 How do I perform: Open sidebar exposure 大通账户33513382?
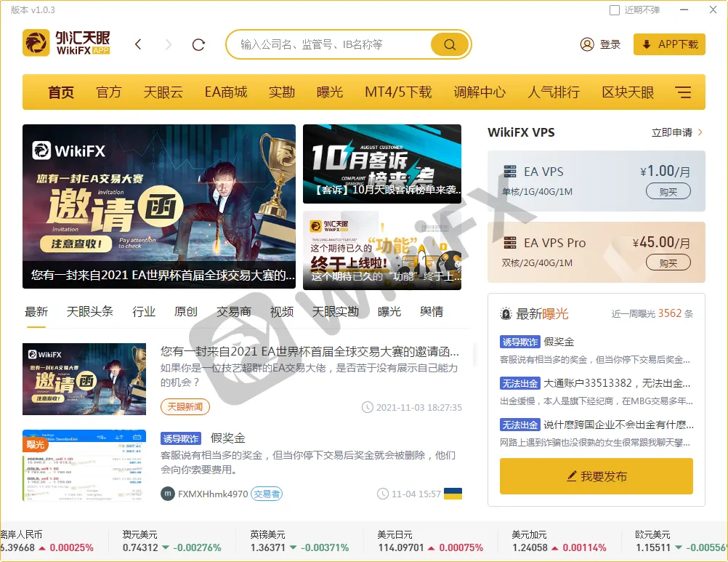pos(617,383)
